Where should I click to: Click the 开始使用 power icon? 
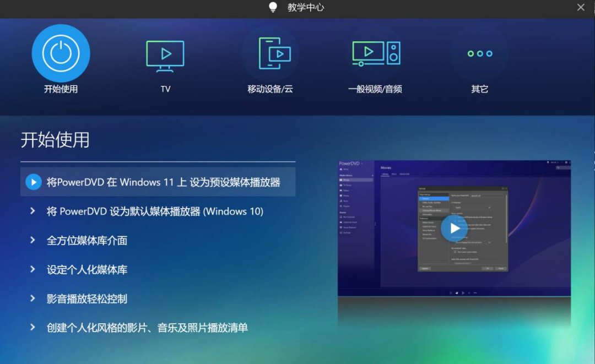(61, 53)
